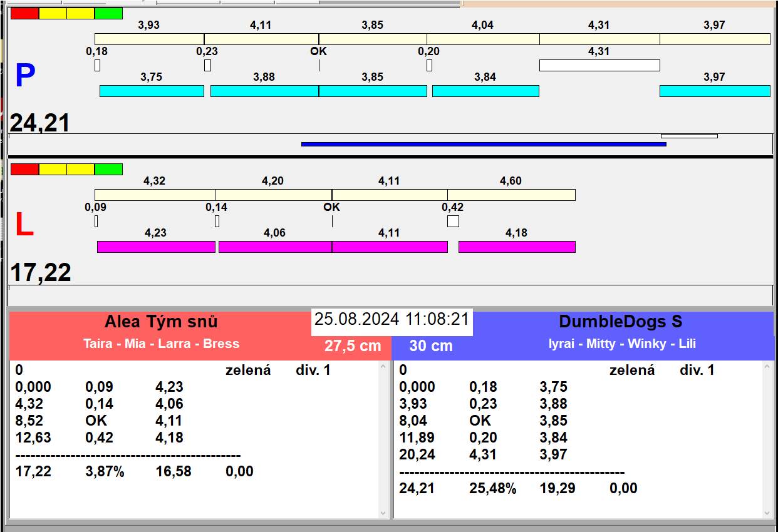The width and height of the screenshot is (778, 532).
Task: Click the Alea Tým snů team header
Action: coord(161,322)
